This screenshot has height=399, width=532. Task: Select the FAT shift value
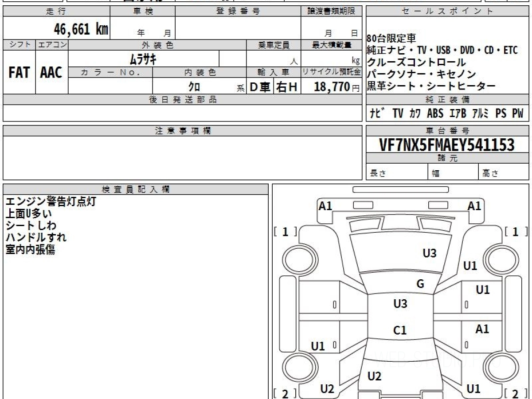[x=19, y=73]
